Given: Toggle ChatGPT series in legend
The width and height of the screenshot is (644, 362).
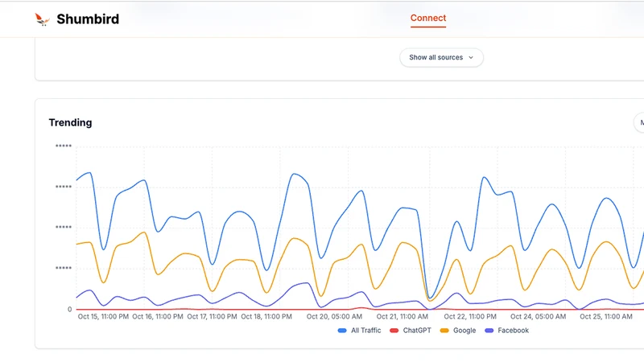Looking at the screenshot, I should [x=411, y=331].
